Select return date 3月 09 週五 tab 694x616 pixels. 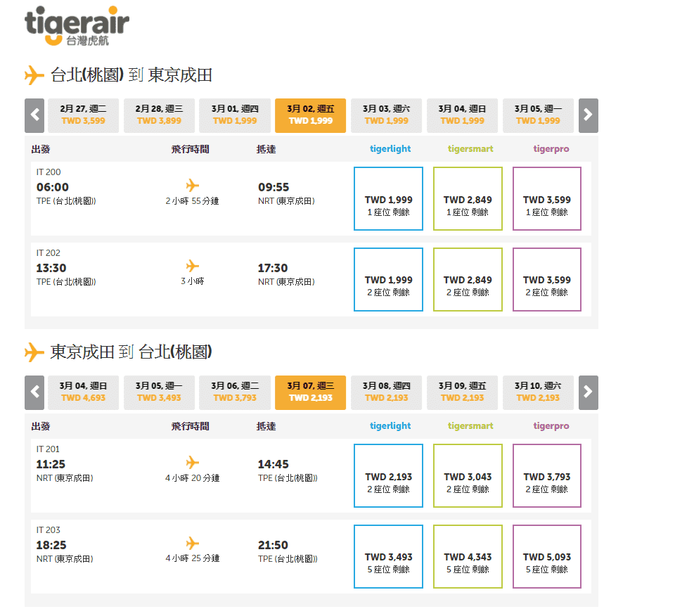tap(463, 392)
